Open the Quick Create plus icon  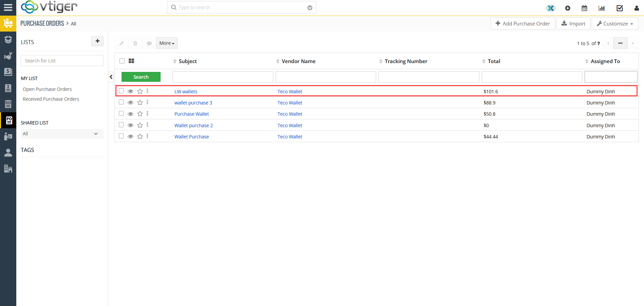[x=568, y=8]
